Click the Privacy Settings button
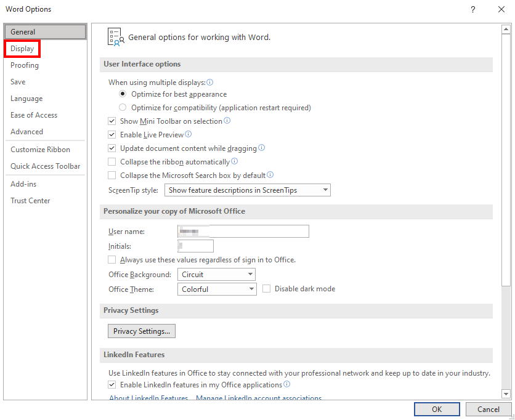The height and width of the screenshot is (420, 515). (142, 331)
